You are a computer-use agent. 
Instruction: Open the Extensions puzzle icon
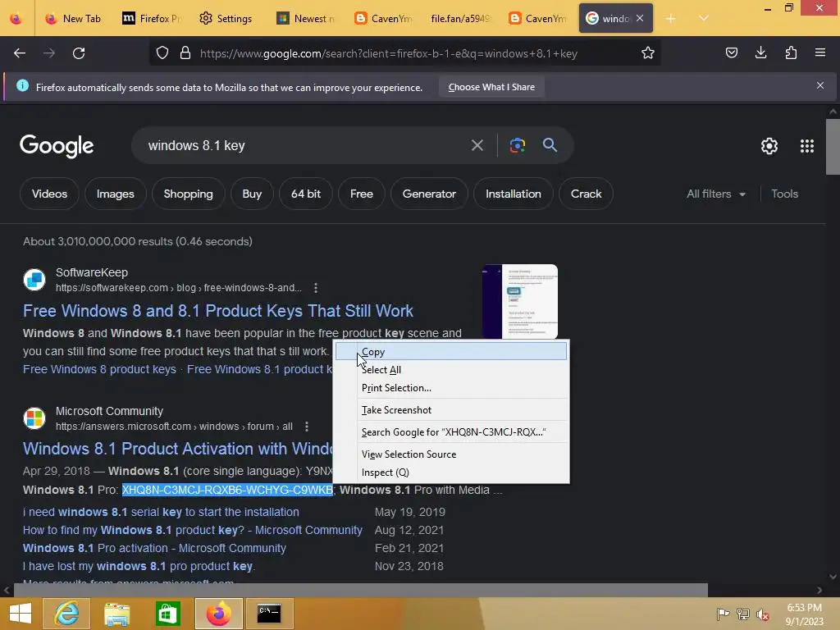[x=791, y=53]
